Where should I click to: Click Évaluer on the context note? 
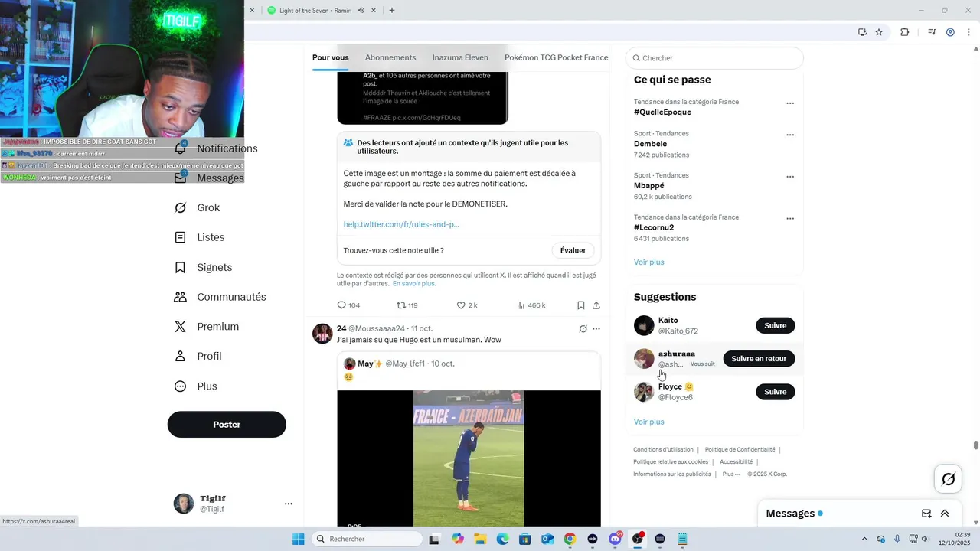click(x=573, y=250)
